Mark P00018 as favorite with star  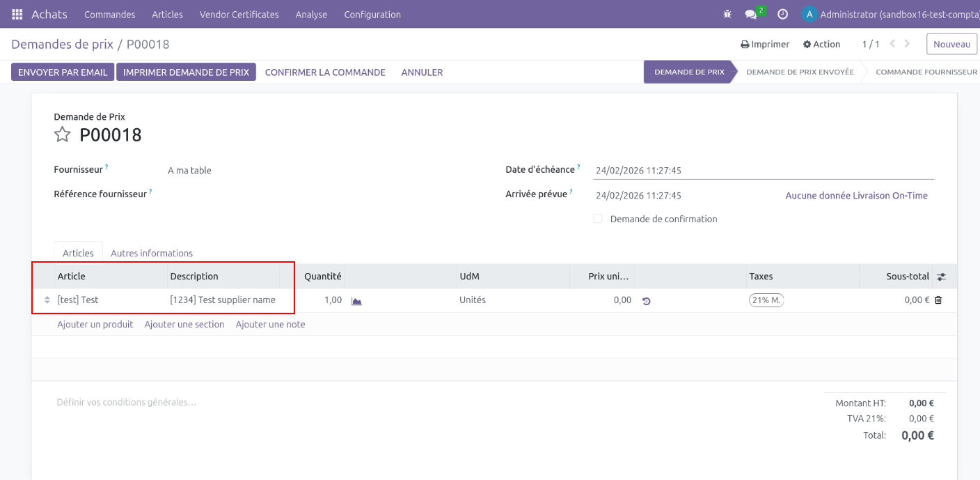coord(63,134)
